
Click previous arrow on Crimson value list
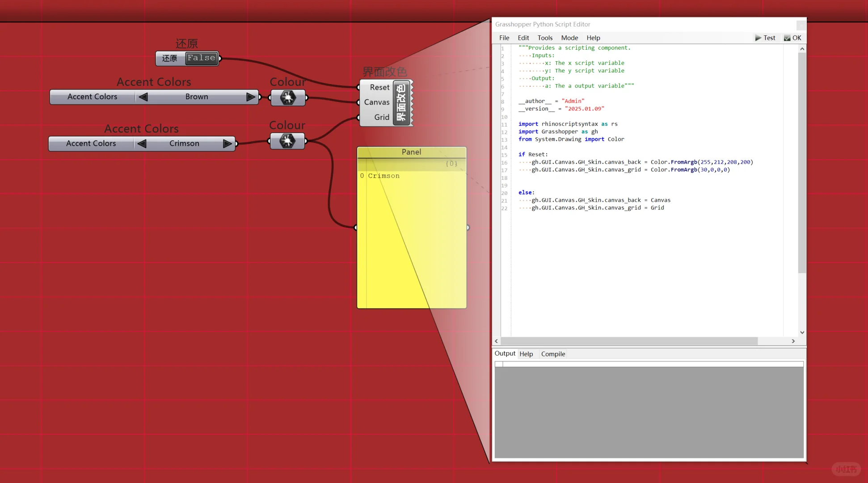[142, 144]
